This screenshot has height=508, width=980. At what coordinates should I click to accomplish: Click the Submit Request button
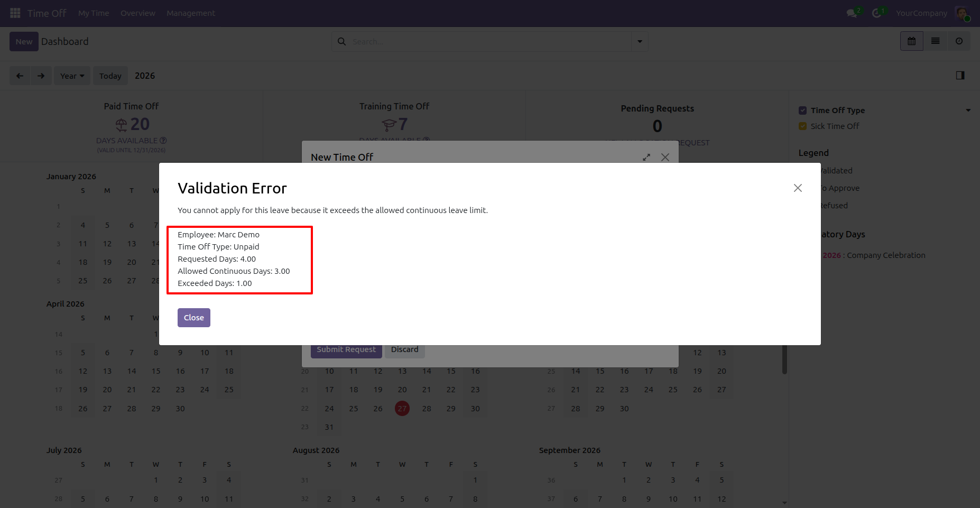pos(346,349)
